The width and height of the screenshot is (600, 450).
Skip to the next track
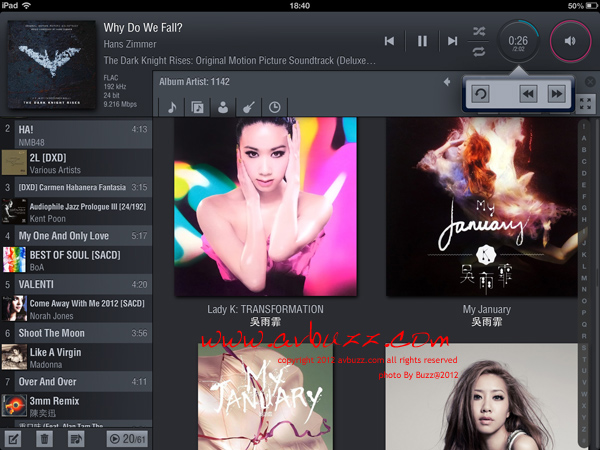click(453, 41)
